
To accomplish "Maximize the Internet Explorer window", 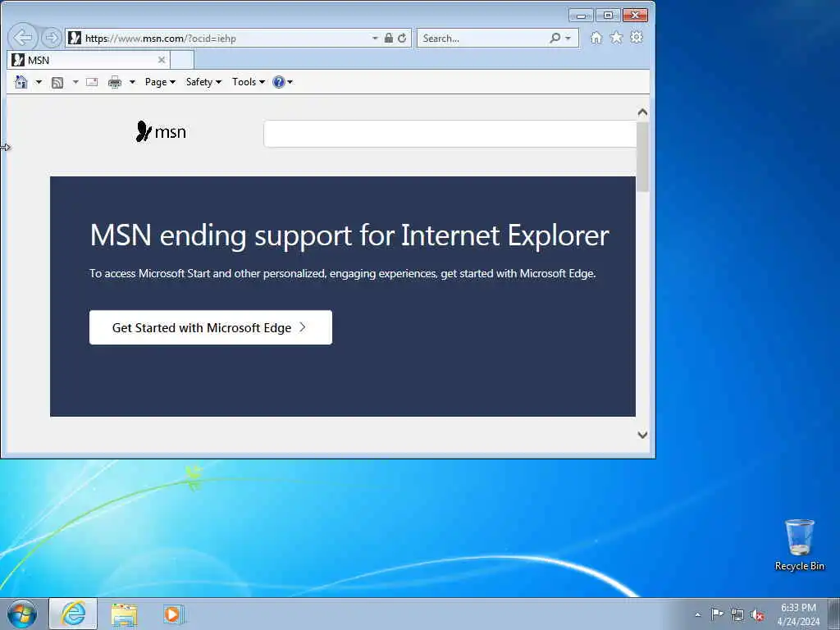I will (608, 15).
